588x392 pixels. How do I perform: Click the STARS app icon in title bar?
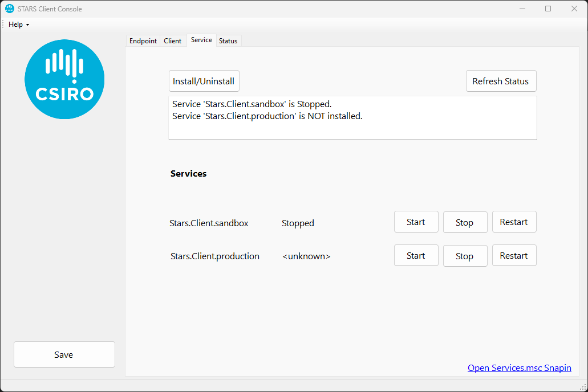tap(9, 9)
